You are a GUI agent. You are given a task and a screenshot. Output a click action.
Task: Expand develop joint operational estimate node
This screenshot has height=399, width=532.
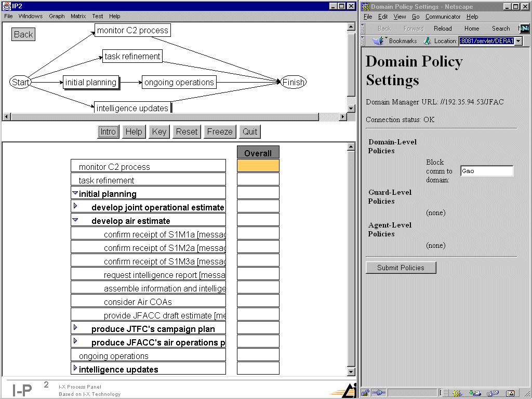pos(75,206)
